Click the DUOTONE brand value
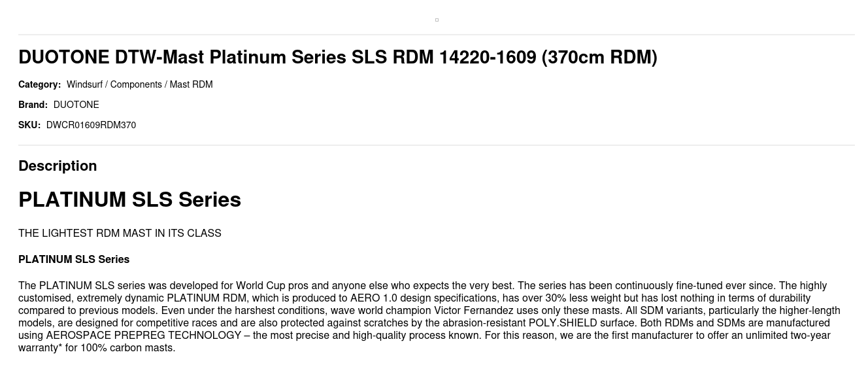The height and width of the screenshot is (384, 868). coord(76,105)
